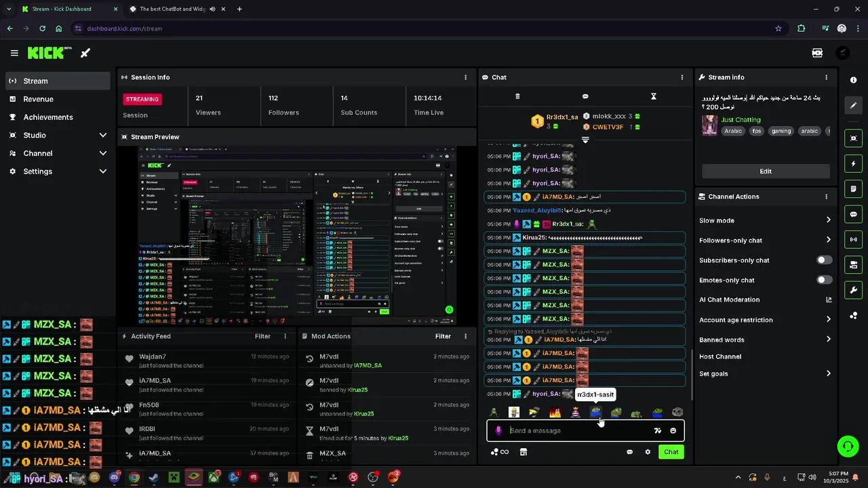Open a new browser tab
The width and height of the screenshot is (868, 488).
coord(239,9)
